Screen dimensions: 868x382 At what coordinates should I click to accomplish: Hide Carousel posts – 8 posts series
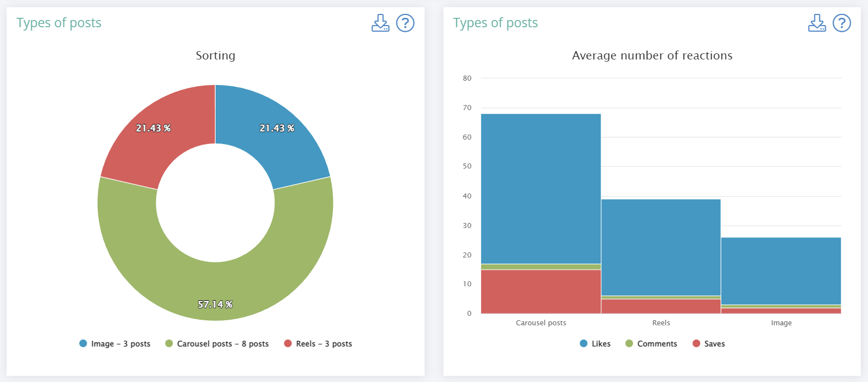(x=217, y=344)
